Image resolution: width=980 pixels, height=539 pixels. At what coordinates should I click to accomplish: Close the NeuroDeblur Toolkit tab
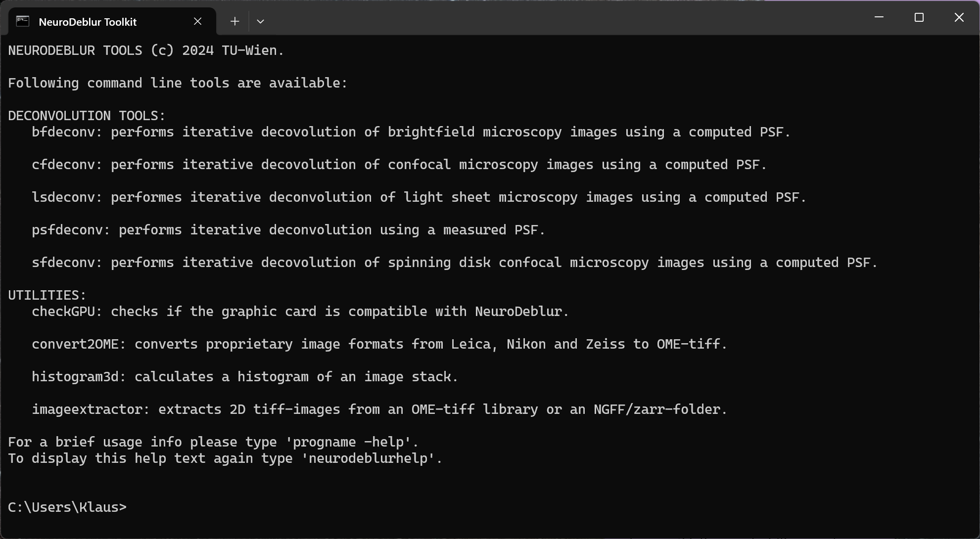[197, 21]
